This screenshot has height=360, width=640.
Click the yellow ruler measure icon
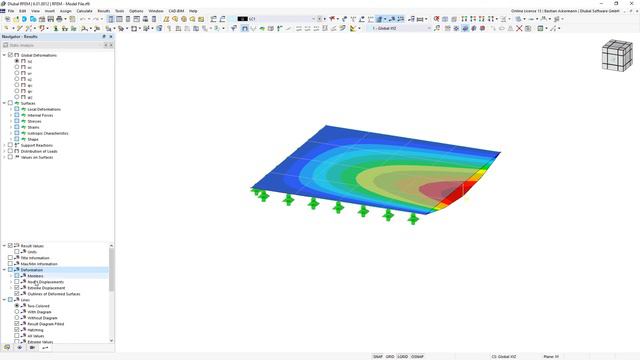click(353, 28)
